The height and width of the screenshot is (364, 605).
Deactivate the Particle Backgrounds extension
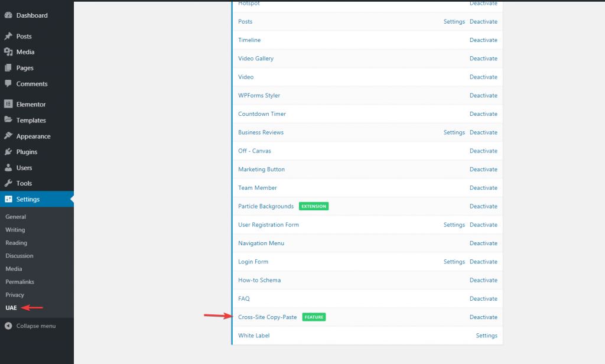483,206
